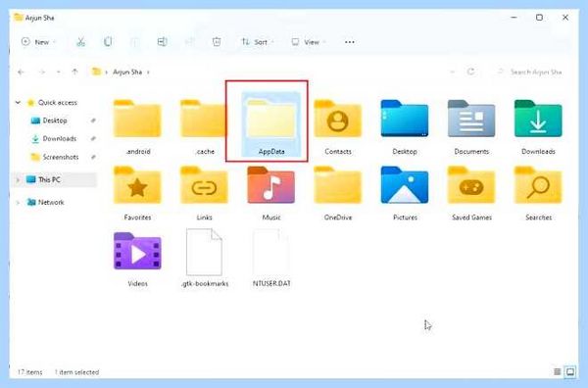Expand chevron after Arjun Sha in path
This screenshot has height=388, width=588.
[x=148, y=72]
